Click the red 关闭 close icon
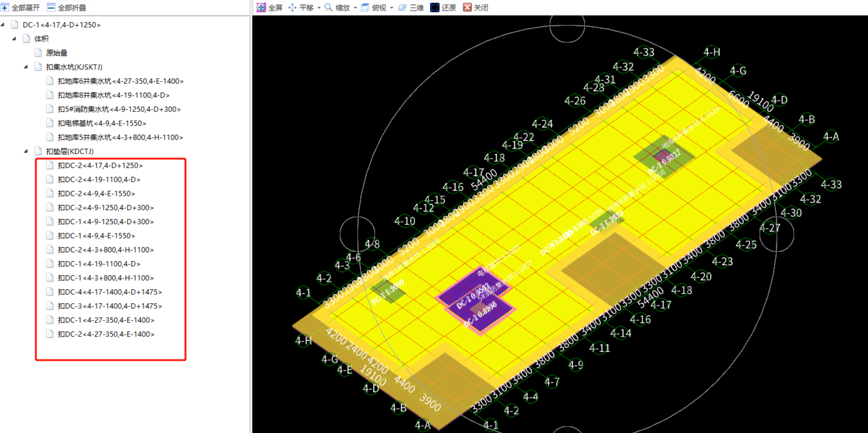The image size is (868, 433). coord(467,7)
